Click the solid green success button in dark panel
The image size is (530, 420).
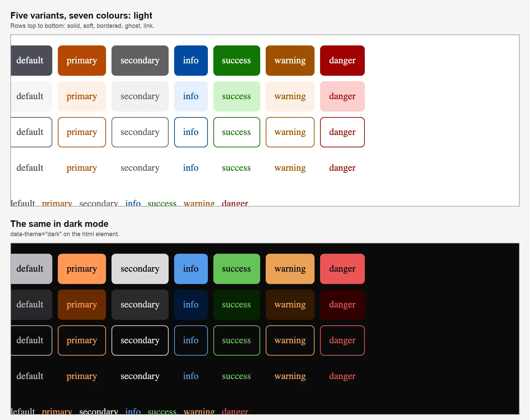tap(237, 269)
